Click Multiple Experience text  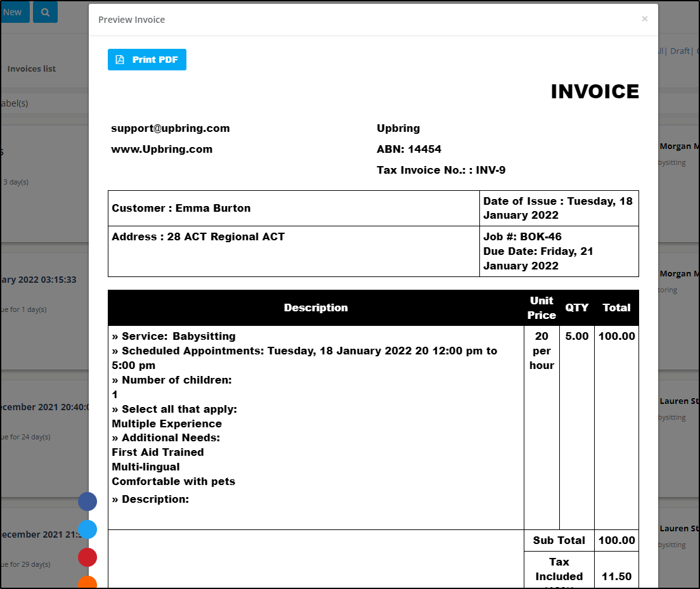point(167,424)
